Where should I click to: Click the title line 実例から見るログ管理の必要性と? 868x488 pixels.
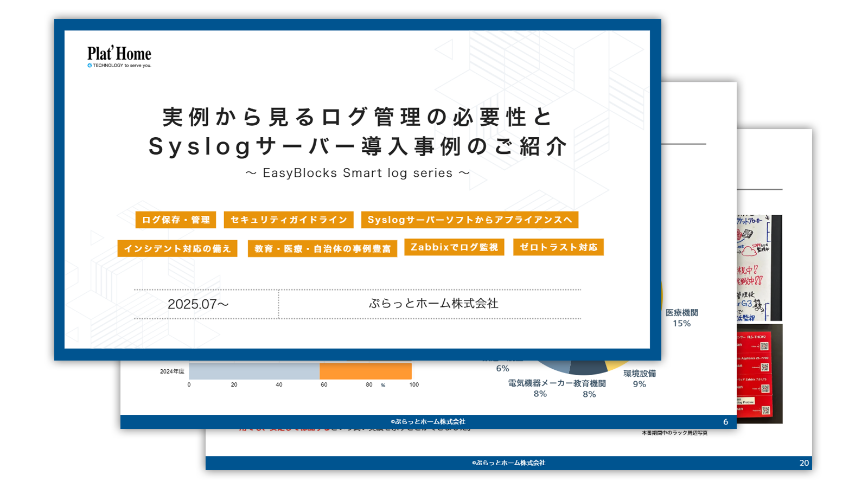point(358,117)
